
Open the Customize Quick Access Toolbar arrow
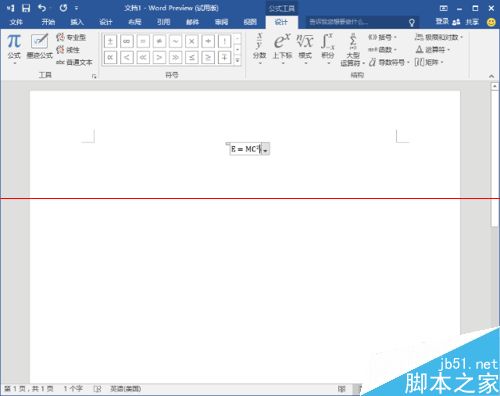[x=76, y=8]
